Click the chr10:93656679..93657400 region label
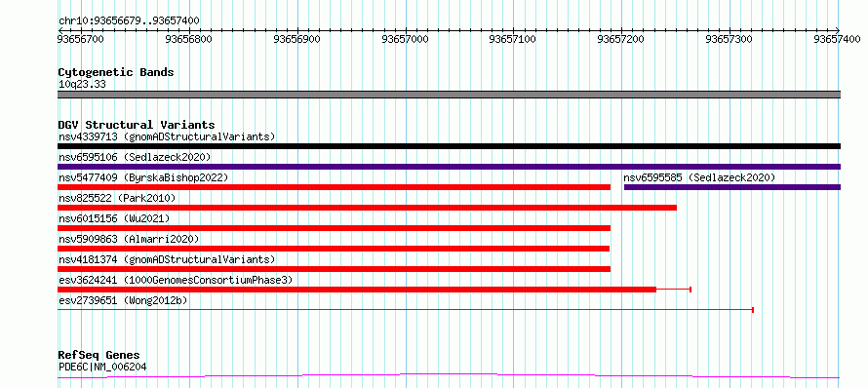This screenshot has height=388, width=868. [x=129, y=21]
